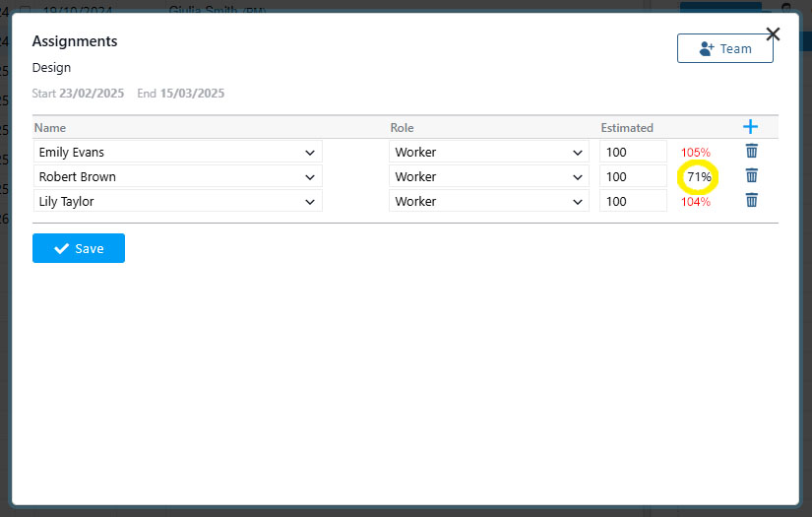Close the Assignments dialog with X
Screen dimensions: 812x517
point(773,34)
